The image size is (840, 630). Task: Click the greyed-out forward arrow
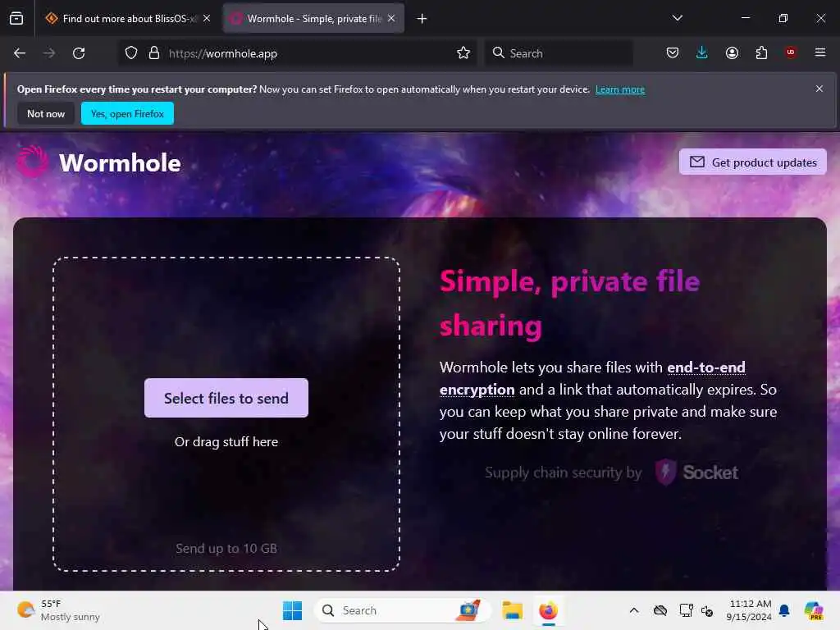(x=49, y=53)
